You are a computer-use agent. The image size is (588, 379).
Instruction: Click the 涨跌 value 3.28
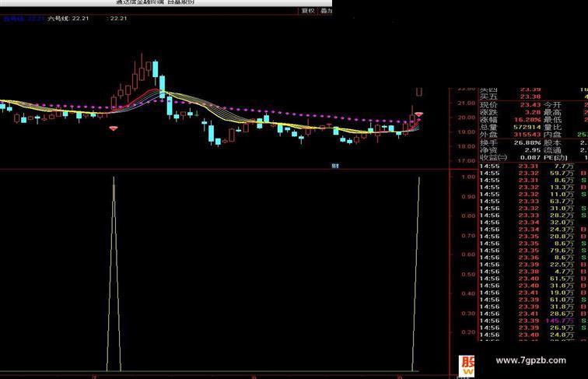point(533,112)
